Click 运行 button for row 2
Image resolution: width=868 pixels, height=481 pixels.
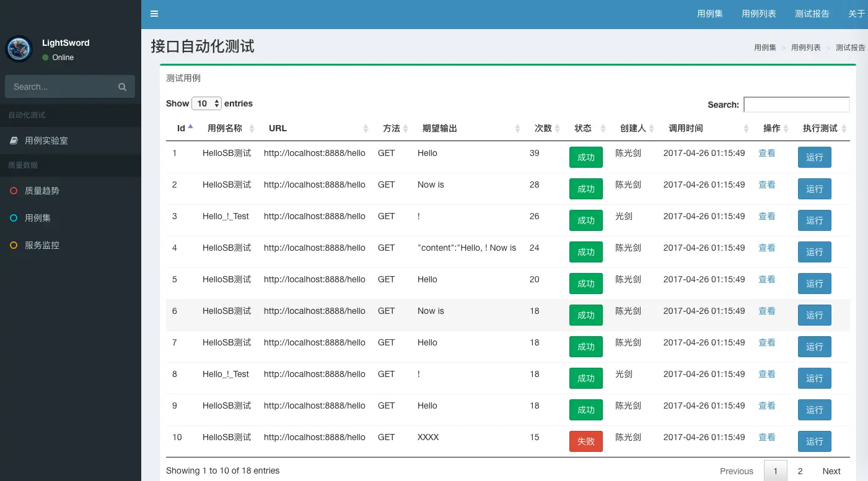click(815, 189)
